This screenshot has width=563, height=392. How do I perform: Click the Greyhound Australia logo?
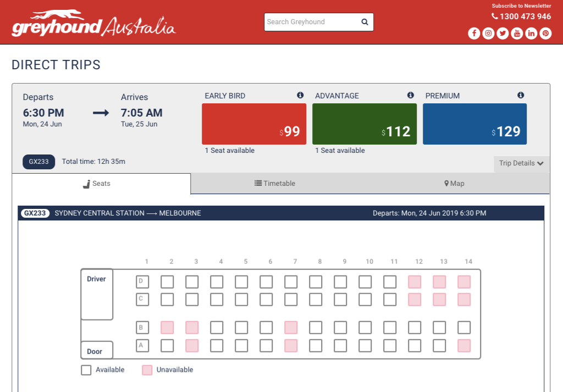(93, 23)
